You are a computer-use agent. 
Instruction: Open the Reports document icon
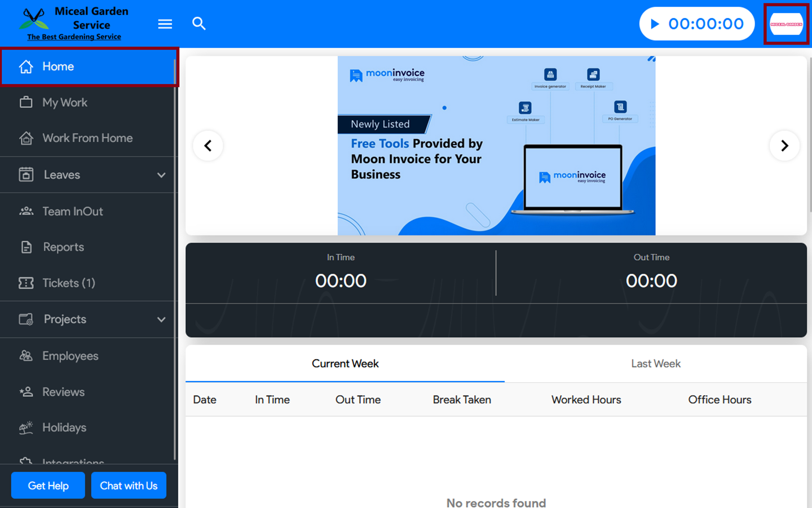pos(26,247)
